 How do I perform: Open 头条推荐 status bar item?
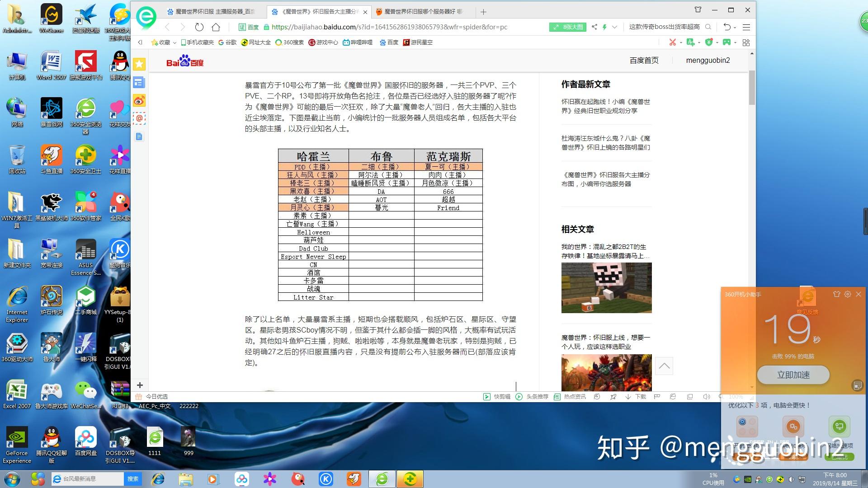[x=532, y=397]
